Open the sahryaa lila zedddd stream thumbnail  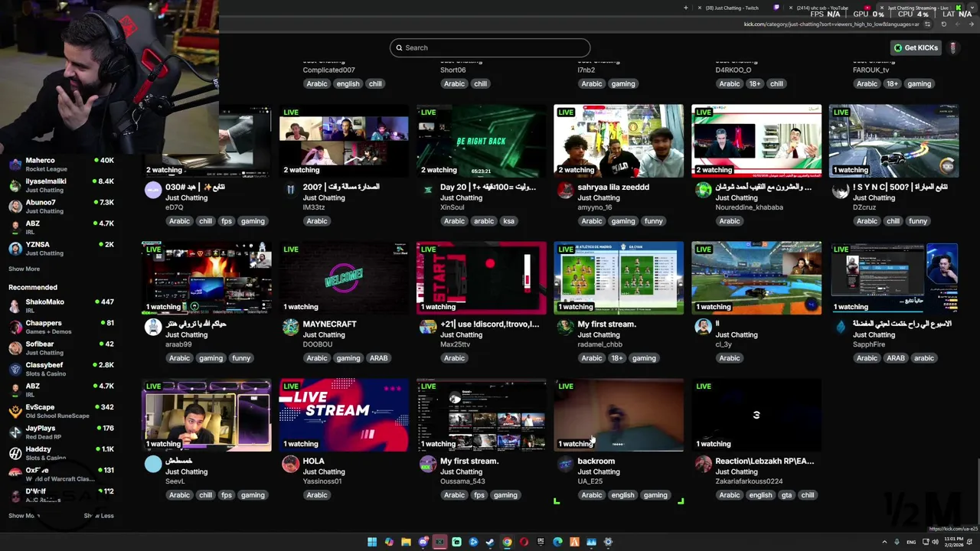click(x=619, y=141)
